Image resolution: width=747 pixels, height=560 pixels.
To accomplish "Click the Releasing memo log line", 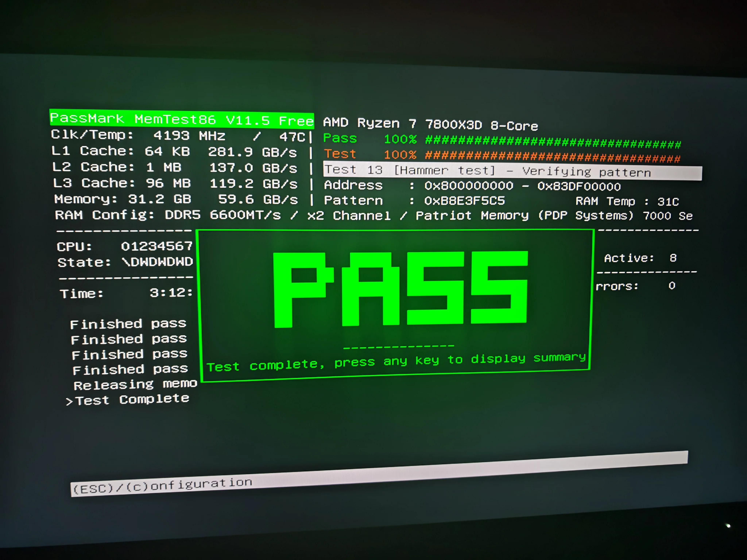I will coord(135,384).
